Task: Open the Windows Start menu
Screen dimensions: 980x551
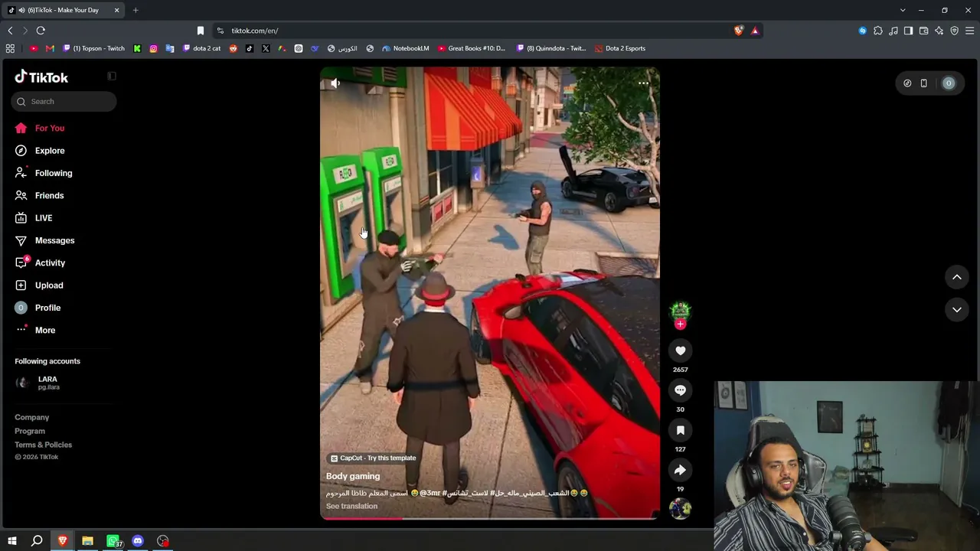Action: [12, 541]
